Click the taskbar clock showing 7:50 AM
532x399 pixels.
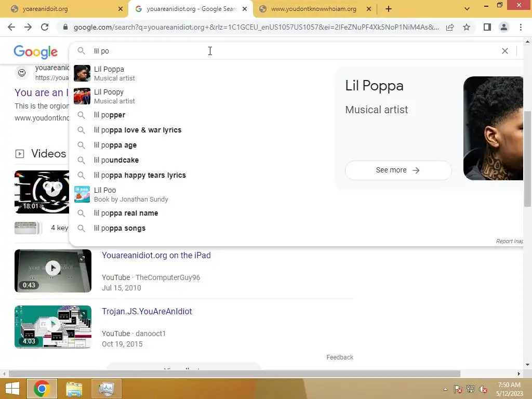click(x=509, y=389)
